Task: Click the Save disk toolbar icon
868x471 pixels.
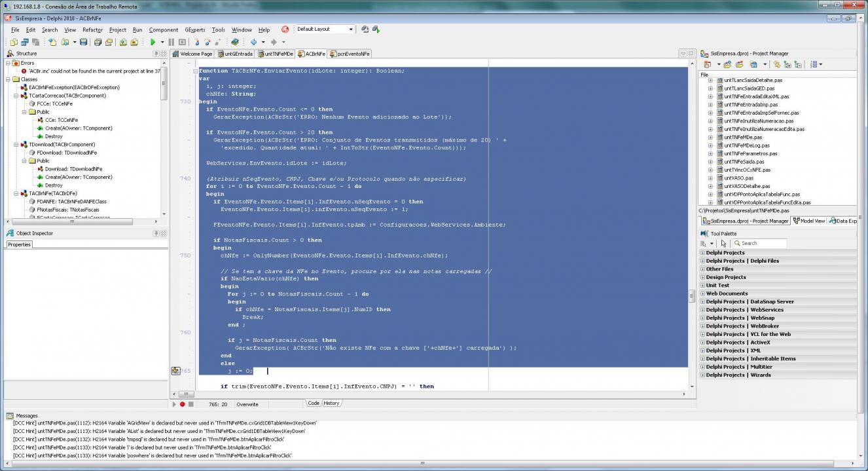Action: pyautogui.click(x=84, y=42)
